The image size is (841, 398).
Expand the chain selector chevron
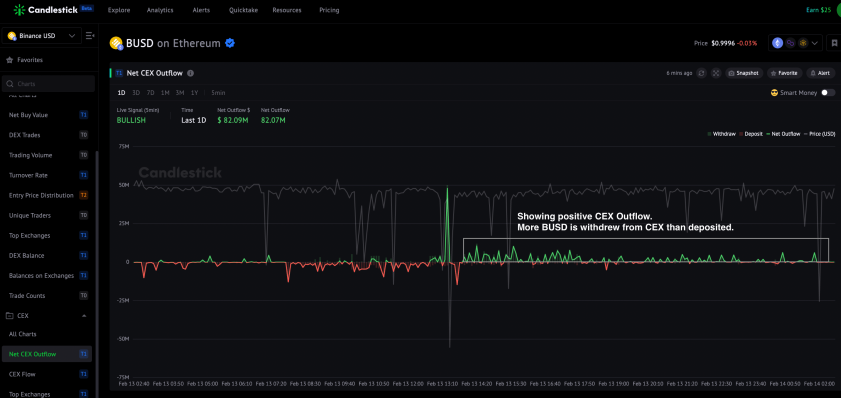[x=815, y=43]
